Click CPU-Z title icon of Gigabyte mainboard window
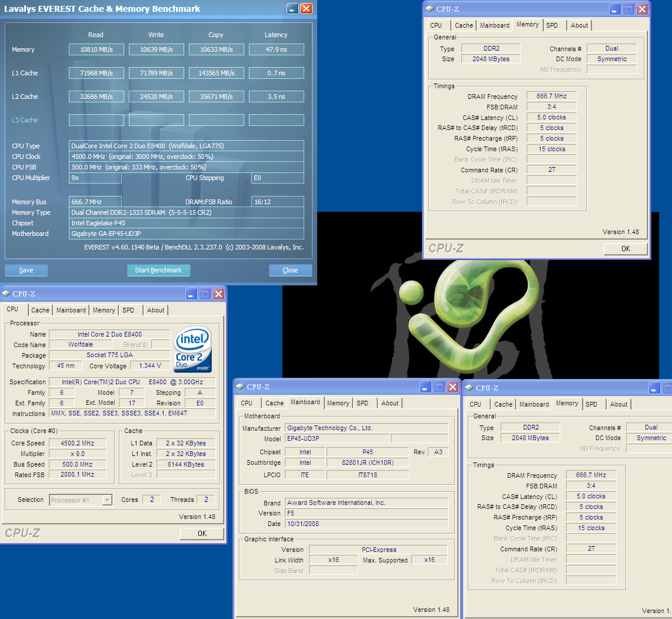The height and width of the screenshot is (619, 672). (x=240, y=387)
